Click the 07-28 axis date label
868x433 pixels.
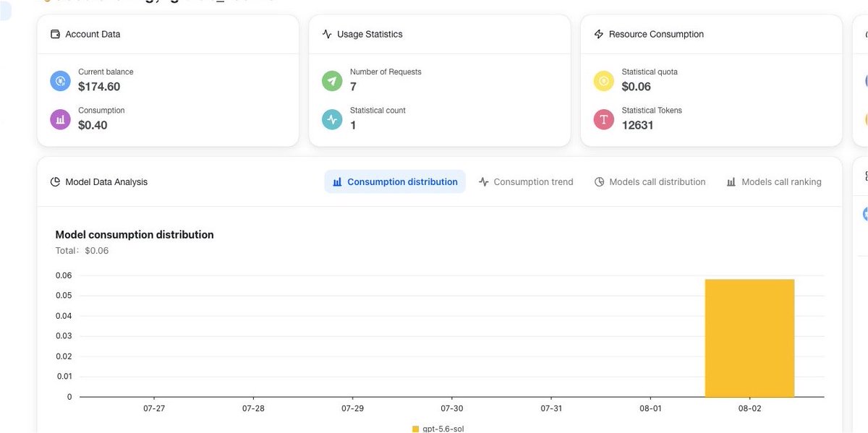point(253,408)
